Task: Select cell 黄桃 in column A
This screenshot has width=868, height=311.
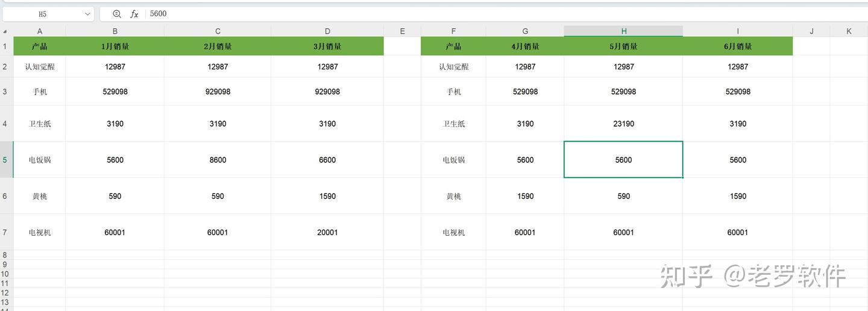Action: [x=40, y=196]
